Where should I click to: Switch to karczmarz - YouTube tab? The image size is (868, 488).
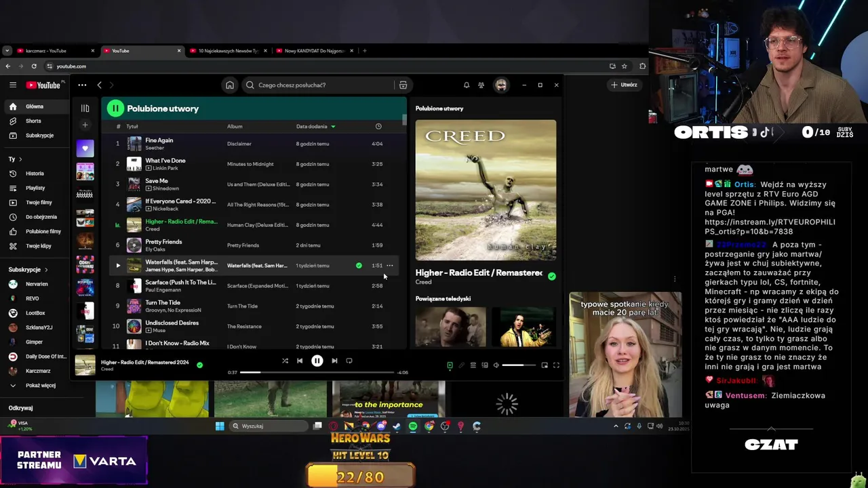pos(56,51)
